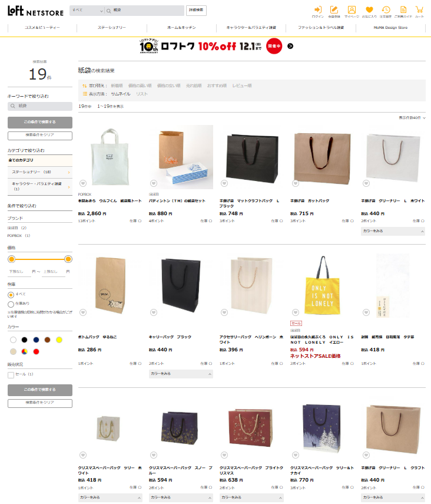The height and width of the screenshot is (504, 431).
Task: Open the shopping cart icon
Action: tap(419, 9)
